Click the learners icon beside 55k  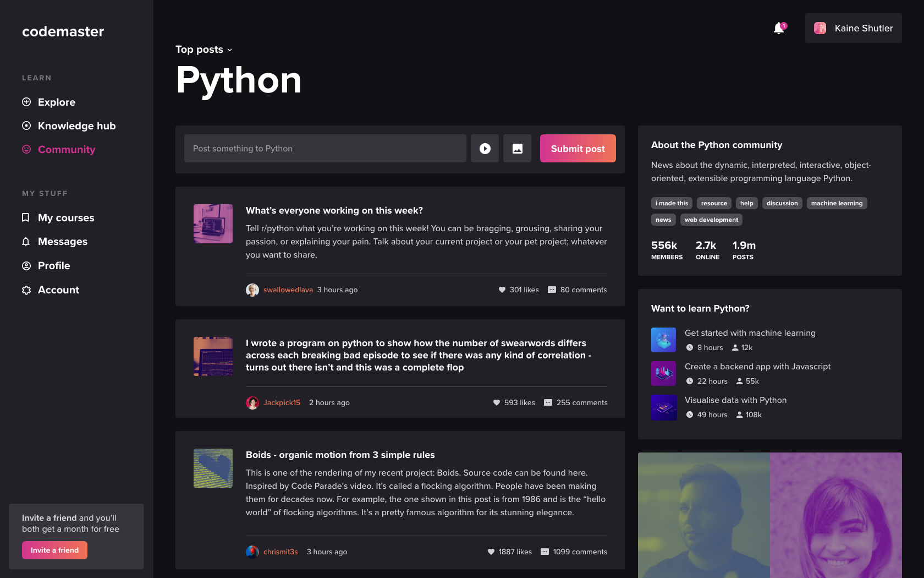point(740,381)
